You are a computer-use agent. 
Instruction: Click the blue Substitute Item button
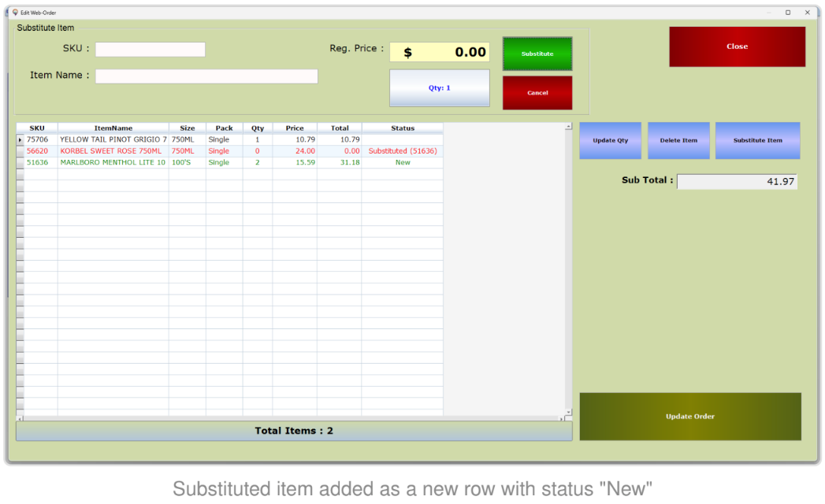point(758,140)
